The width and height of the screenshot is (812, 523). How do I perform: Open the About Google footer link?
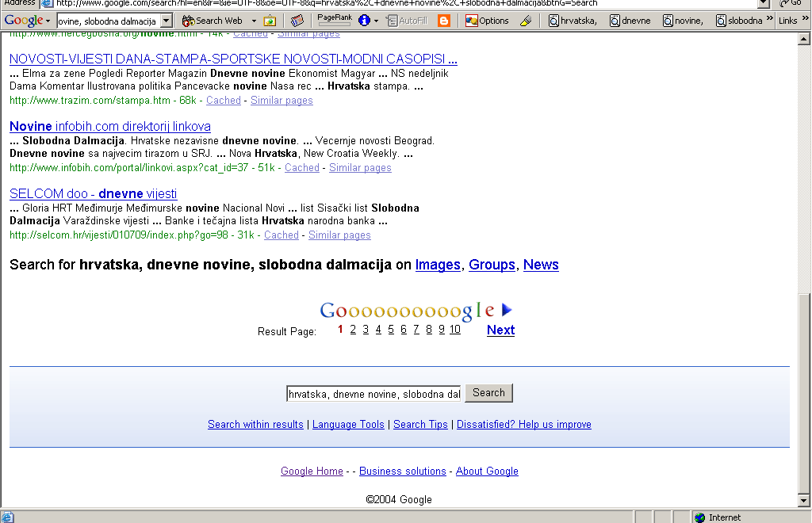(487, 471)
